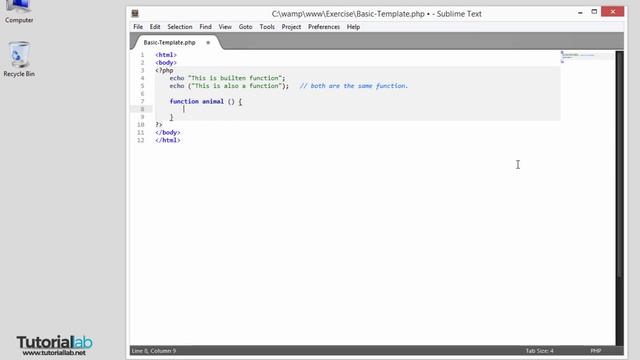Click the ?> closing PHP tag

tap(159, 124)
